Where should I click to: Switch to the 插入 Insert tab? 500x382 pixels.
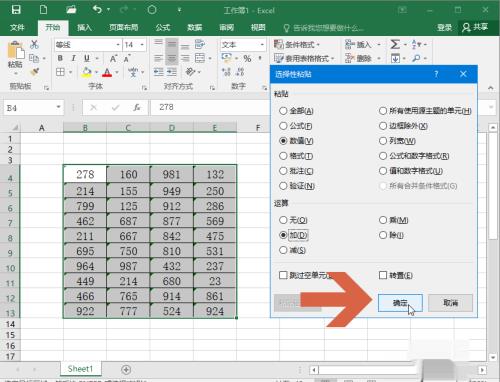[84, 27]
